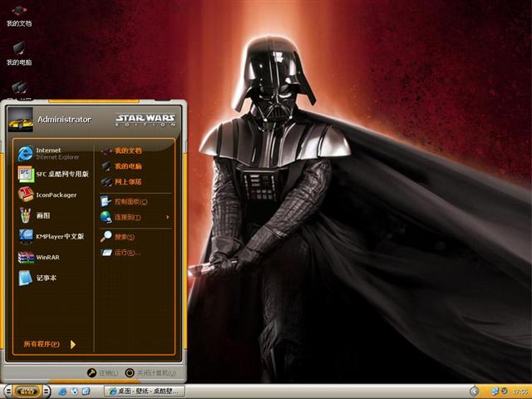Image resolution: width=532 pixels, height=399 pixels.
Task: Expand hidden system tray icons arrow
Action: pyautogui.click(x=475, y=392)
